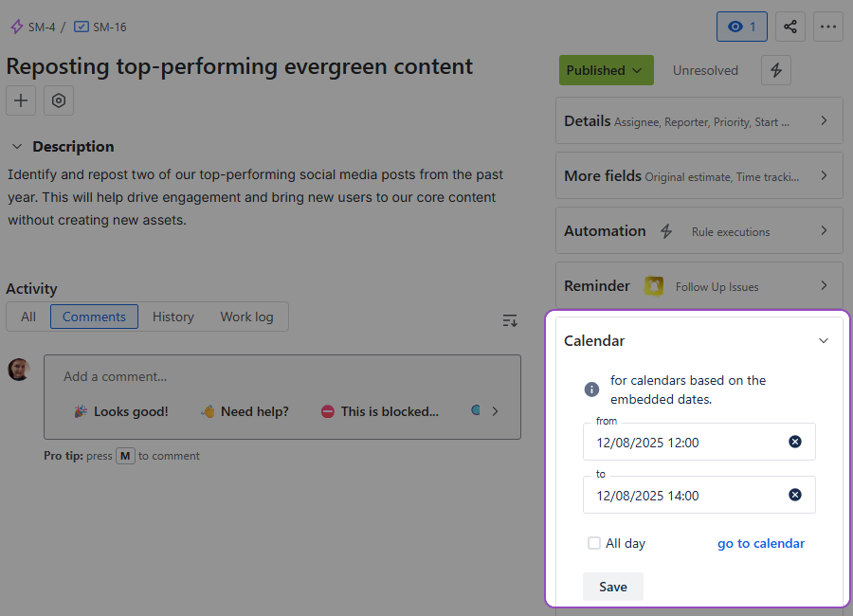Screen dimensions: 853x616
Task: Open the more actions ellipsis menu
Action: click(828, 27)
